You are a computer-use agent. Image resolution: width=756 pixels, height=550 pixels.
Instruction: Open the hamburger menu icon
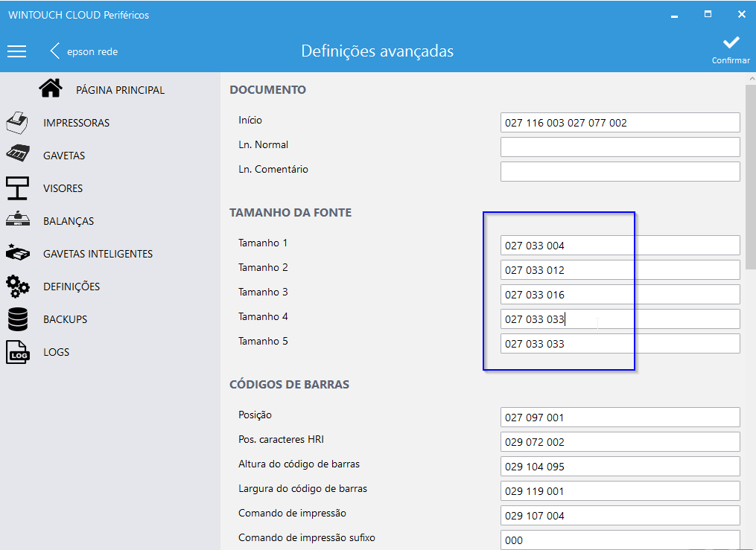coord(16,51)
